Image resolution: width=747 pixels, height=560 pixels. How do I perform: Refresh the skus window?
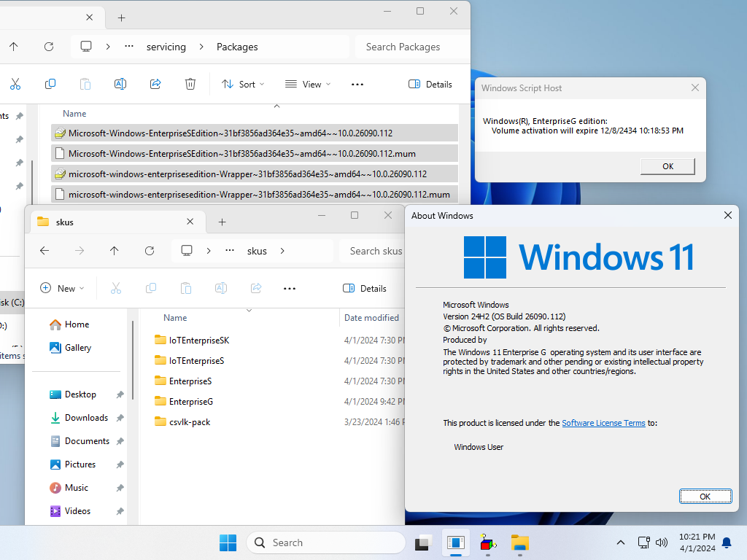pyautogui.click(x=150, y=251)
